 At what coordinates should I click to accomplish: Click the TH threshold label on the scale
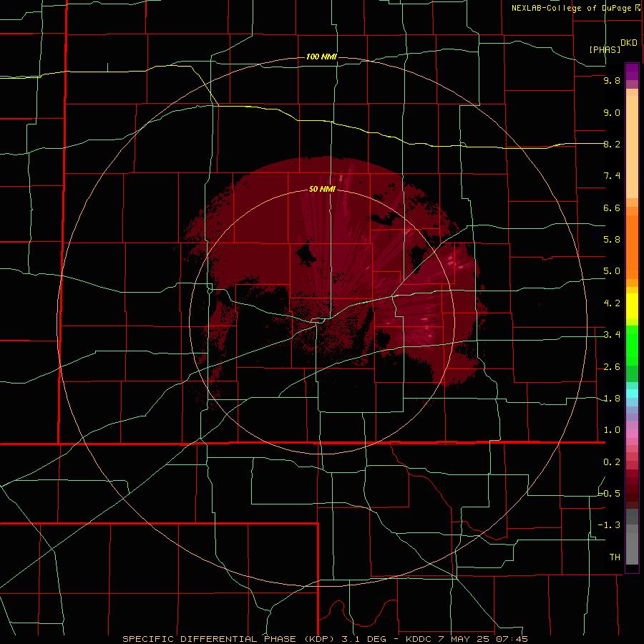(x=615, y=557)
